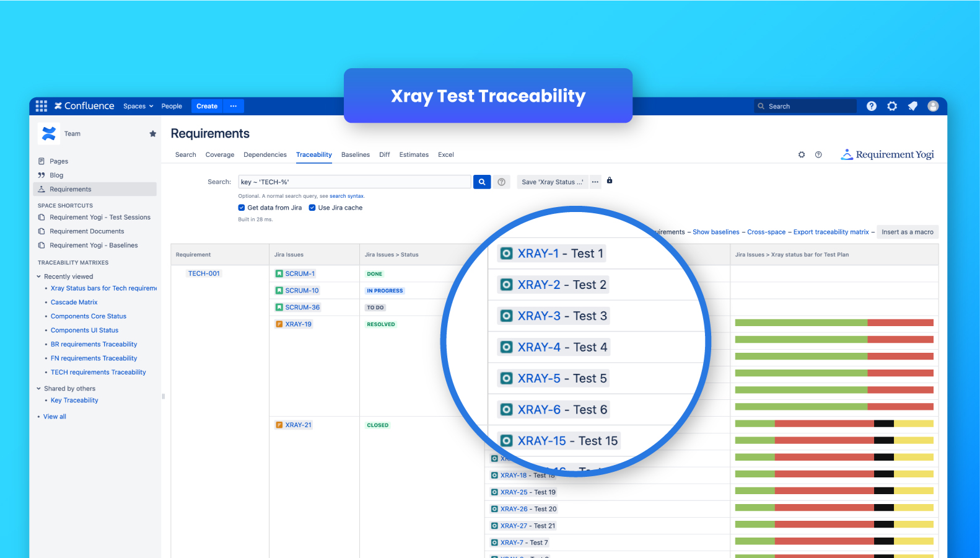This screenshot has width=980, height=558.
Task: Click the icon beside Requirement Documents shortcut
Action: point(42,231)
